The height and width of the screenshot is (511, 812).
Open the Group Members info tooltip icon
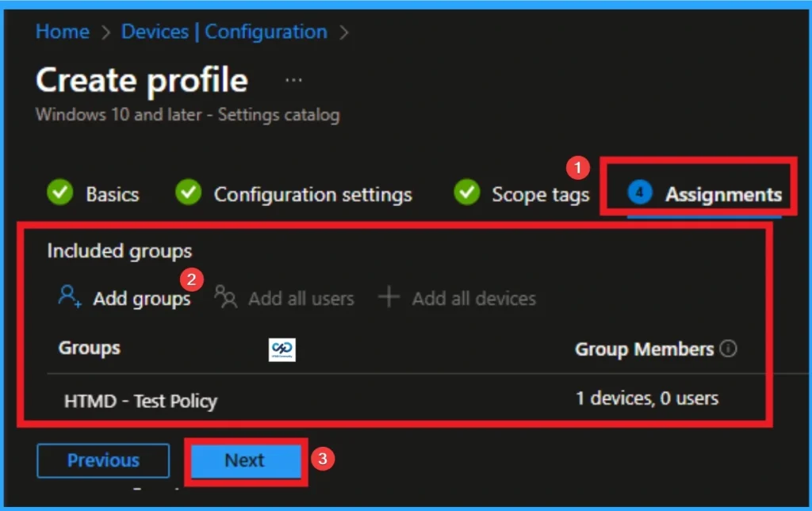click(730, 348)
